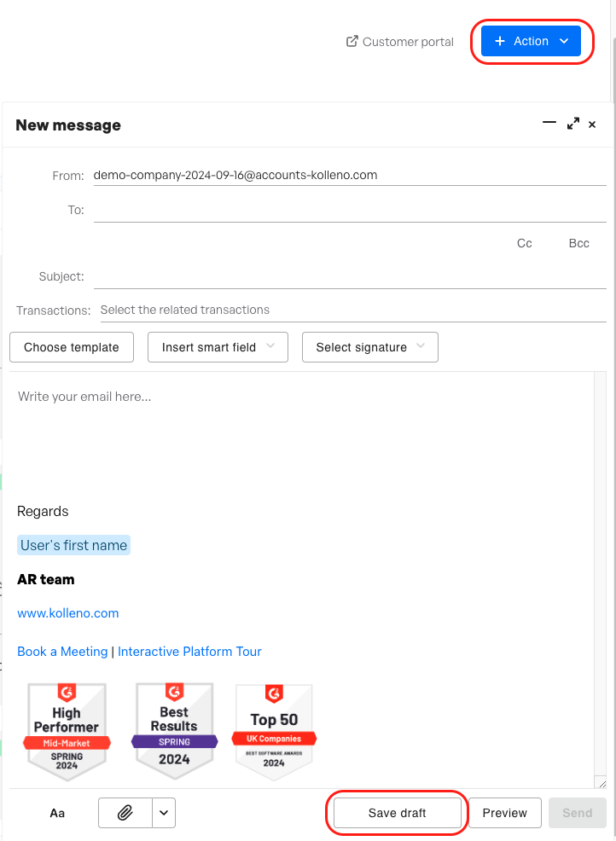Open the Book a Meeting link
Screen dimensions: 616x841
pyautogui.click(x=62, y=652)
